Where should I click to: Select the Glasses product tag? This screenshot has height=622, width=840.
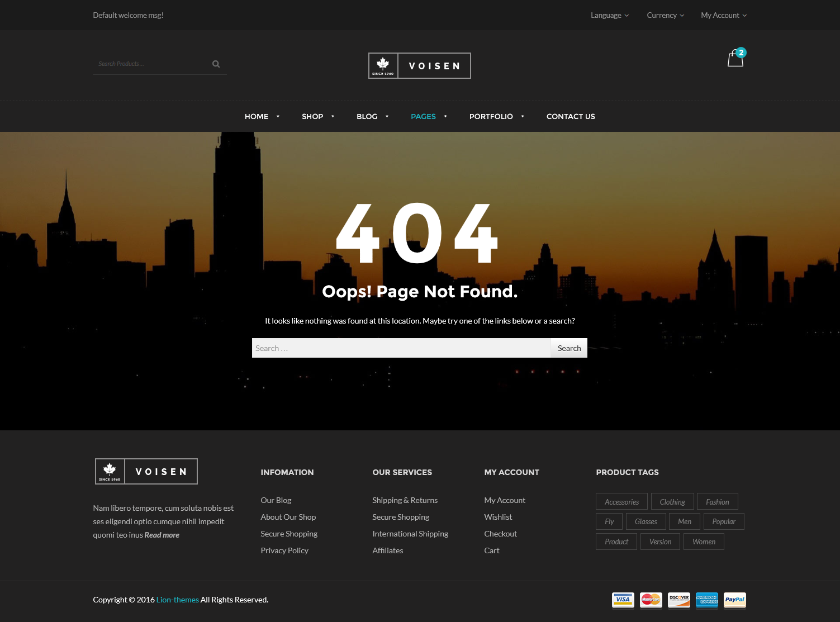click(x=646, y=521)
